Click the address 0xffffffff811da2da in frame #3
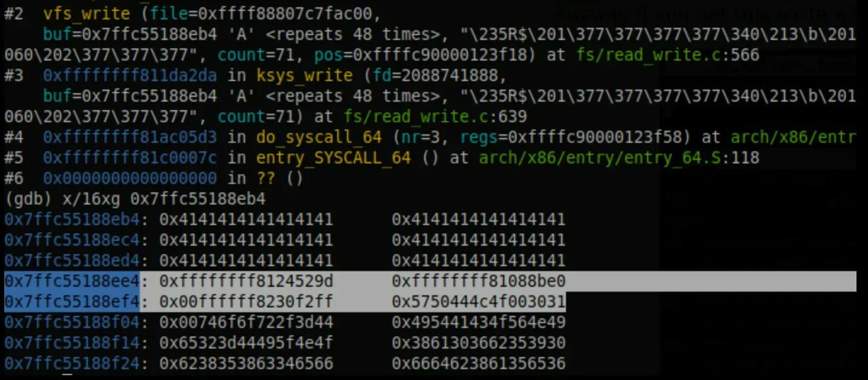This screenshot has width=868, height=380. [x=130, y=76]
